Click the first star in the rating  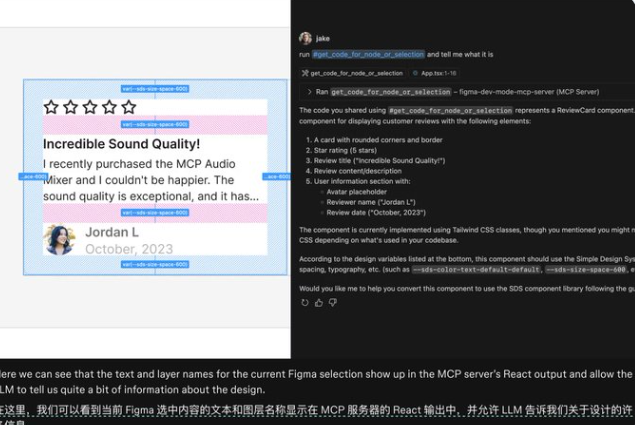pos(51,107)
